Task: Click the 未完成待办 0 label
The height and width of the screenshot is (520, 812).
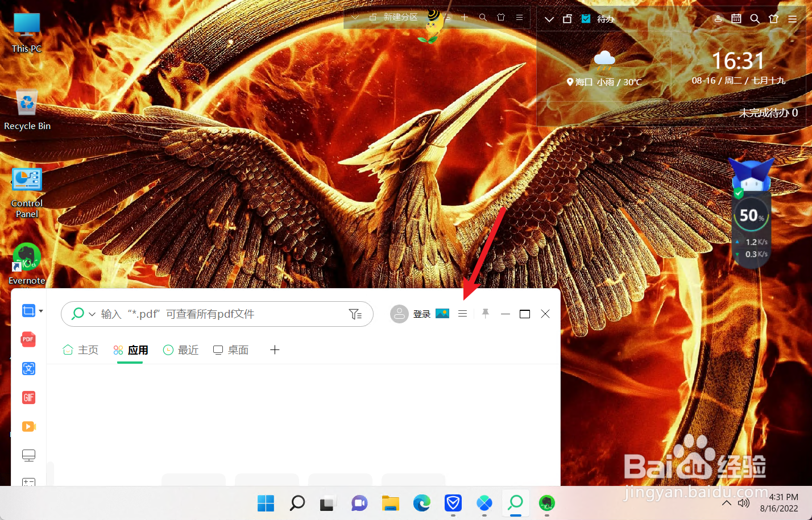Action: coord(768,113)
